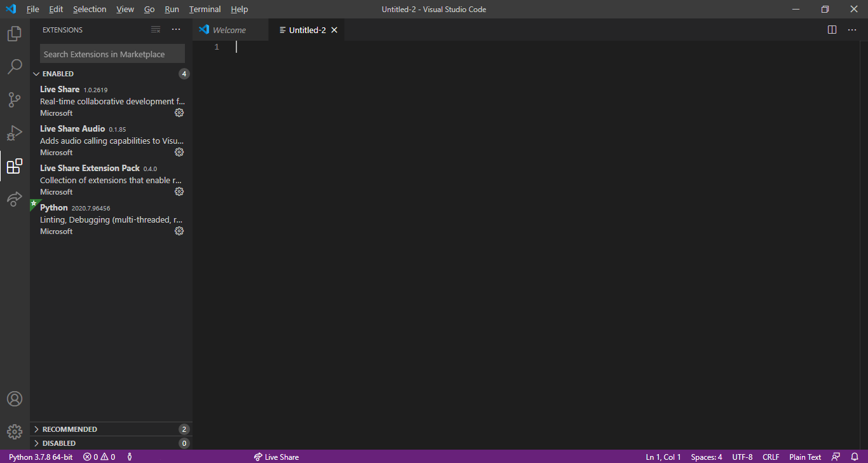The width and height of the screenshot is (868, 463).
Task: Open Live Share Audio manage gear
Action: click(x=179, y=152)
